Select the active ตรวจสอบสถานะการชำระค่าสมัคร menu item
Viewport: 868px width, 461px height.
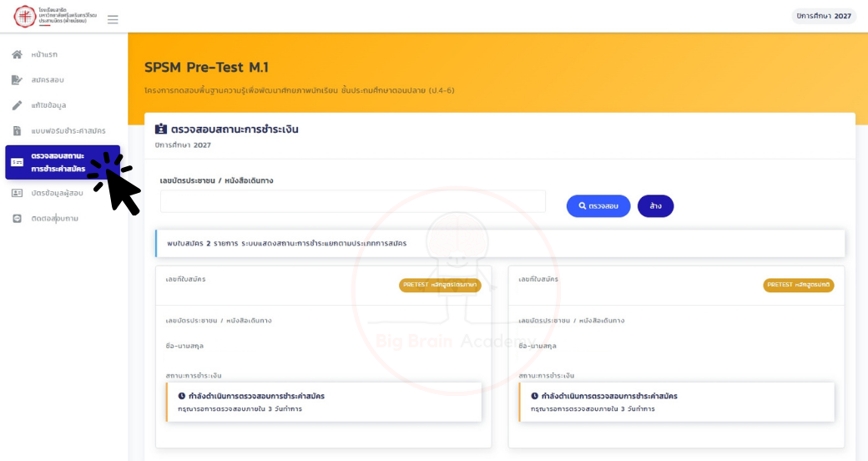pos(63,162)
